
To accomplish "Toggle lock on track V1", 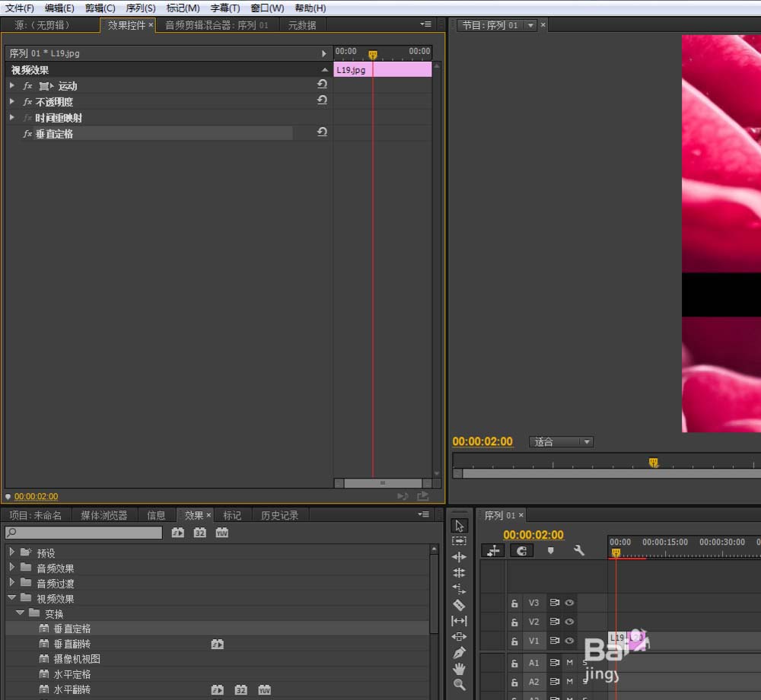I will click(514, 641).
